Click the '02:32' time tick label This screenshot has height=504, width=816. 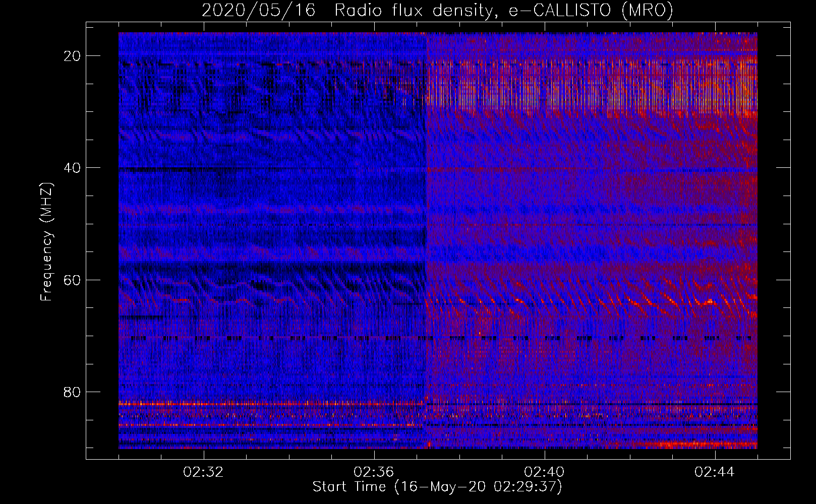pos(204,472)
